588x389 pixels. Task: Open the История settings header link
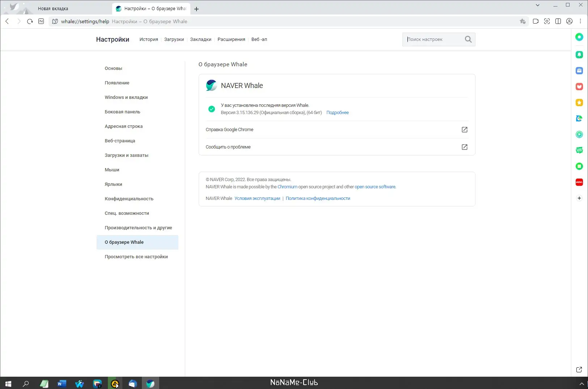(x=149, y=39)
